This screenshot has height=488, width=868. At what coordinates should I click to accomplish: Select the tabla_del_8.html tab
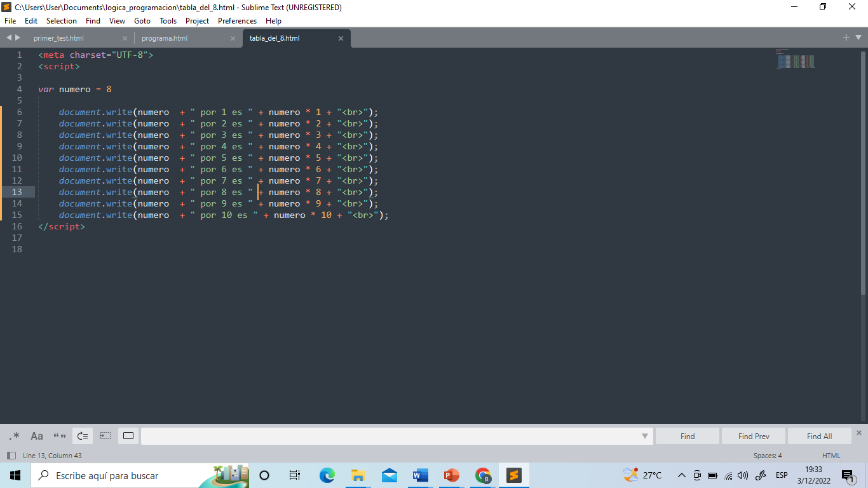coord(297,38)
